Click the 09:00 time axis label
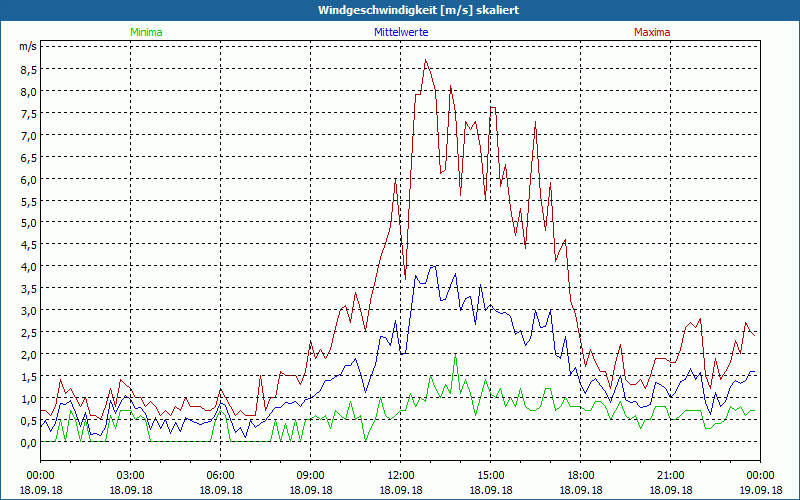Viewport: 800px width, 500px height. pos(311,475)
